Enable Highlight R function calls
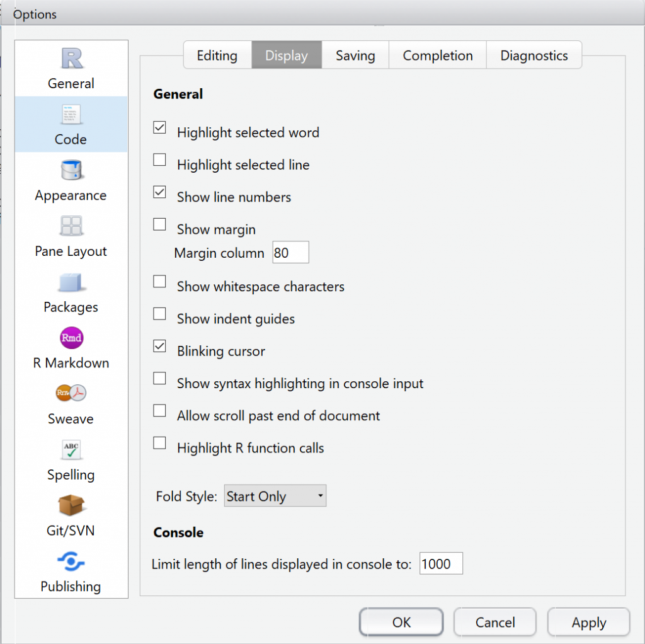The image size is (645, 644). pyautogui.click(x=159, y=443)
